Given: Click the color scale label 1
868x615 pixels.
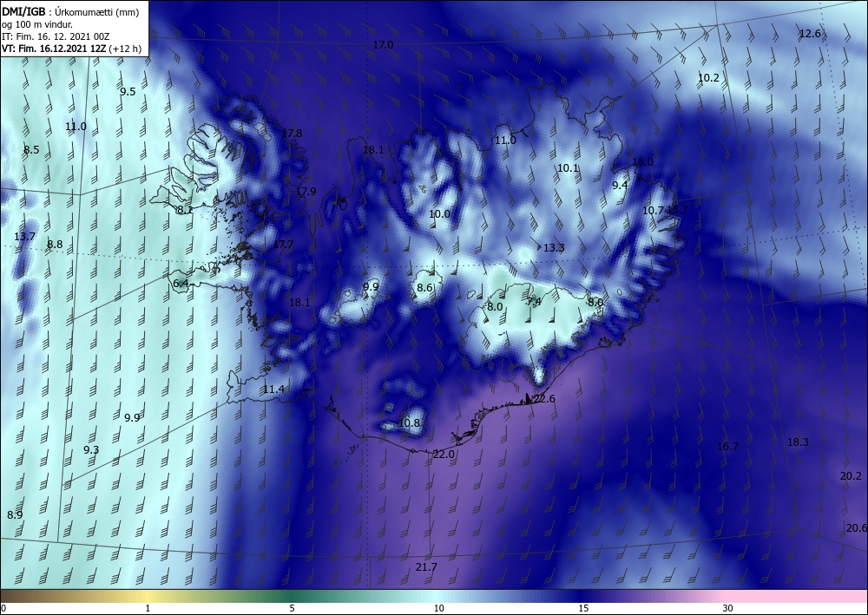Looking at the screenshot, I should coord(148,609).
